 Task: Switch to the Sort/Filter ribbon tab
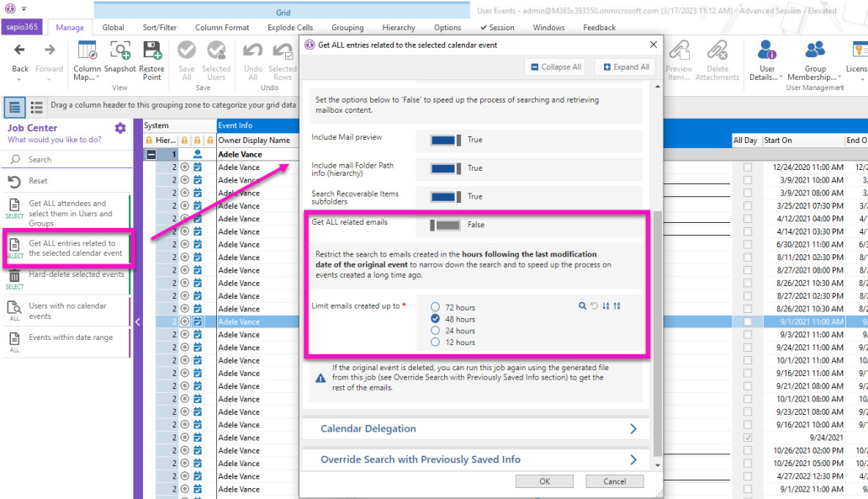tap(160, 27)
